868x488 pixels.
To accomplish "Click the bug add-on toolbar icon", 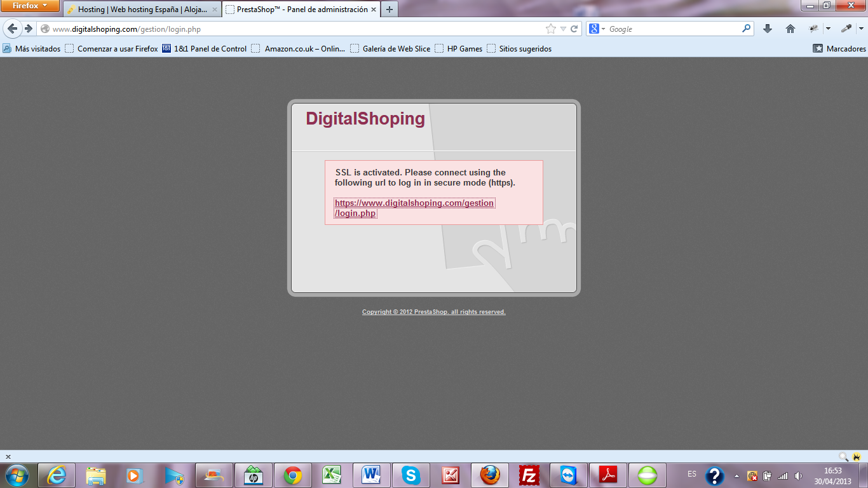I will (x=813, y=29).
